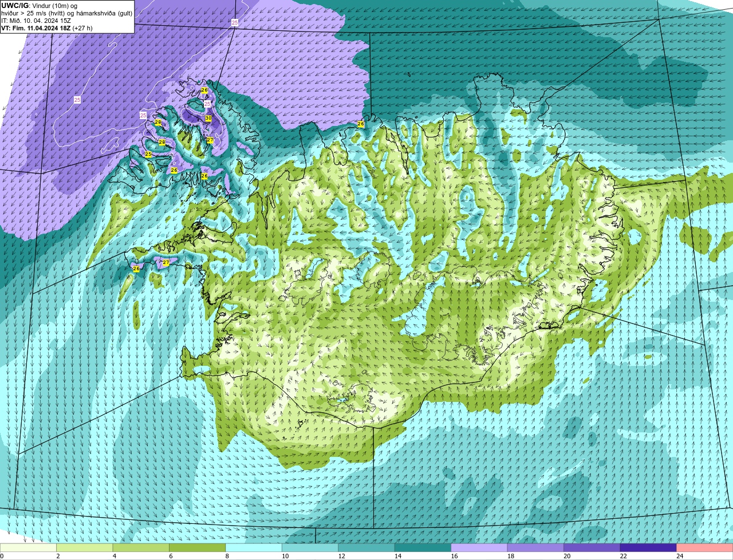Click the 0–2 m/s palest yellow legend swatch
The height and width of the screenshot is (560, 733).
click(29, 547)
